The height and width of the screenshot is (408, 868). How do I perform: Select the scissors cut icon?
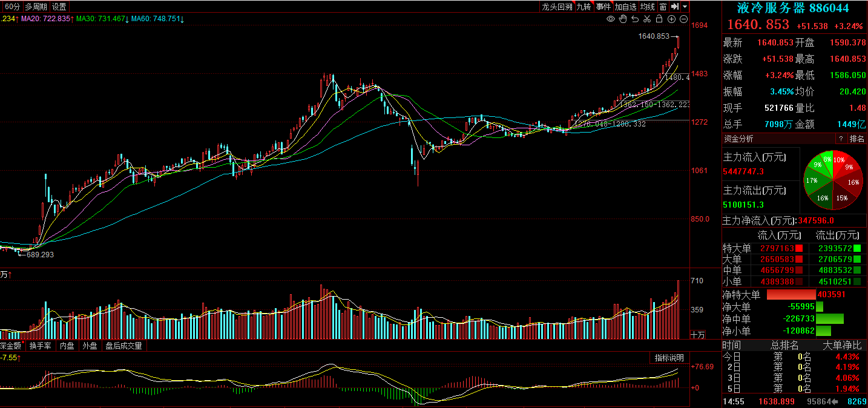point(646,19)
